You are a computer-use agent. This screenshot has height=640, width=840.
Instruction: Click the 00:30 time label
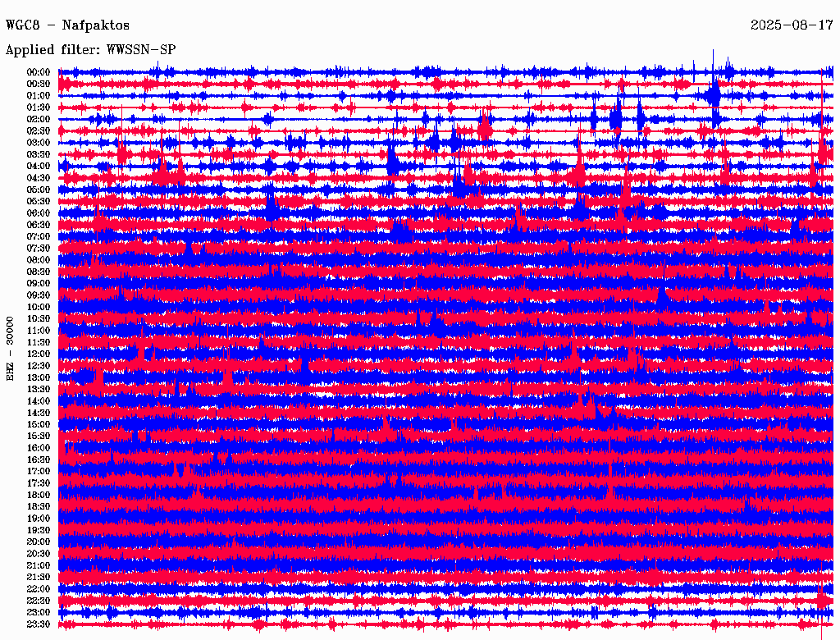tap(39, 84)
